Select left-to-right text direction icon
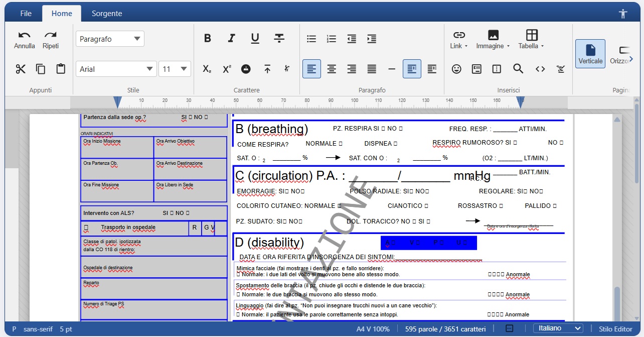 tap(412, 69)
